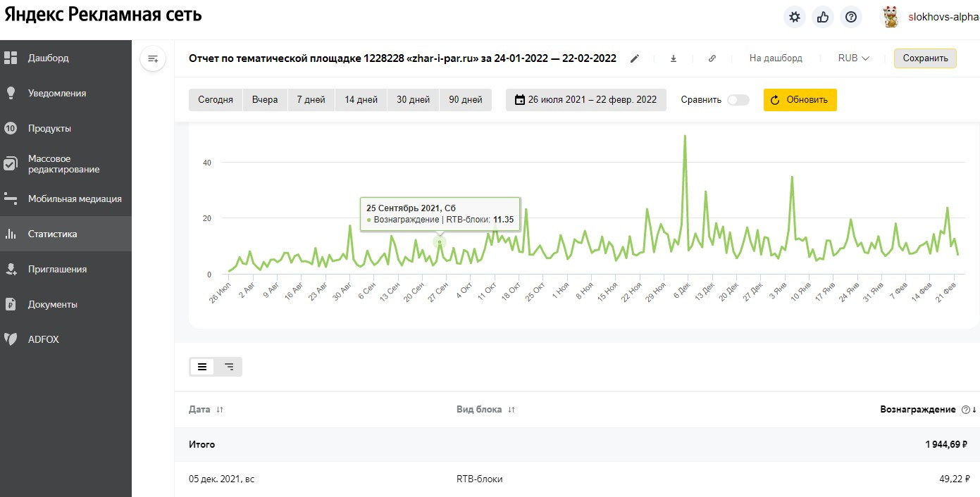The image size is (980, 497).
Task: Click the thumbs-up feedback icon
Action: click(823, 17)
